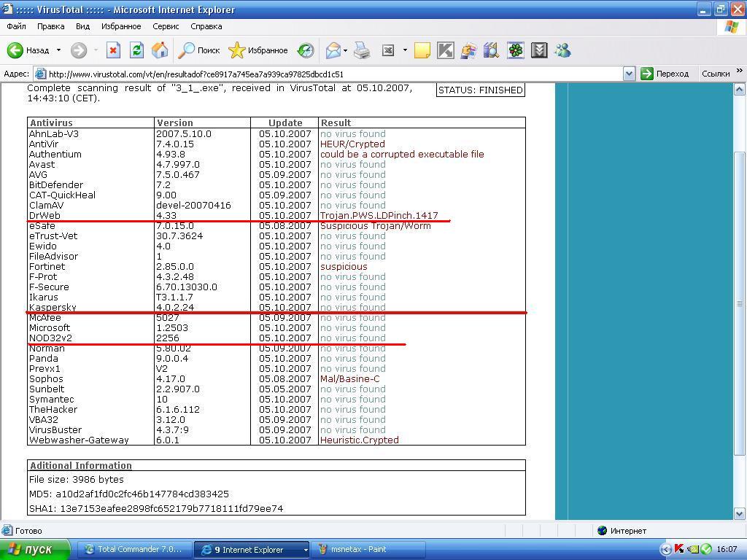Screen dimensions: 747x560
Task: Click the page icon in address bar
Action: coord(41,74)
